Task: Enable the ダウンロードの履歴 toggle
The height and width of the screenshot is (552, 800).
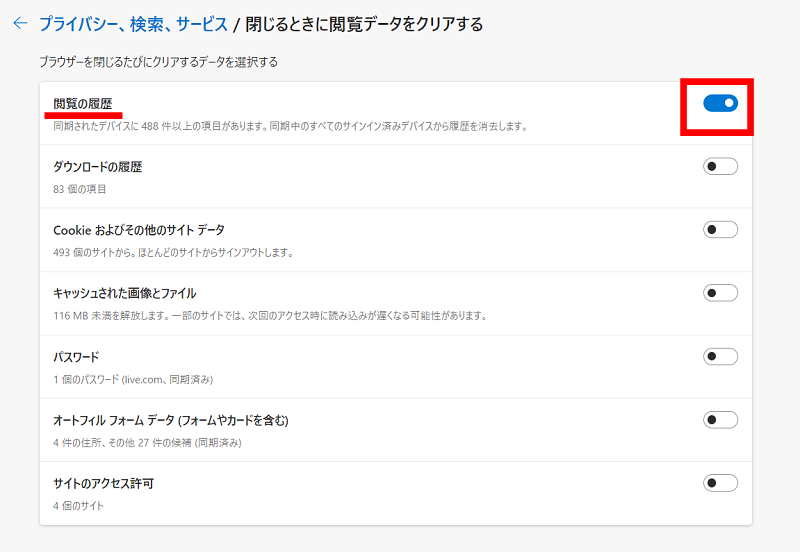Action: [720, 166]
